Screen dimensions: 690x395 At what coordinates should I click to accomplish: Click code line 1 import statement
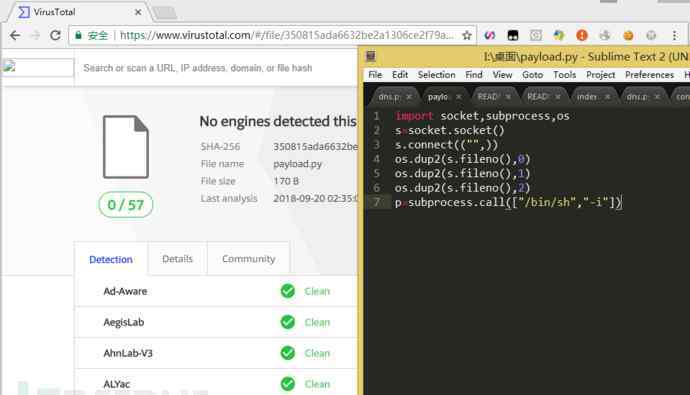coord(482,116)
